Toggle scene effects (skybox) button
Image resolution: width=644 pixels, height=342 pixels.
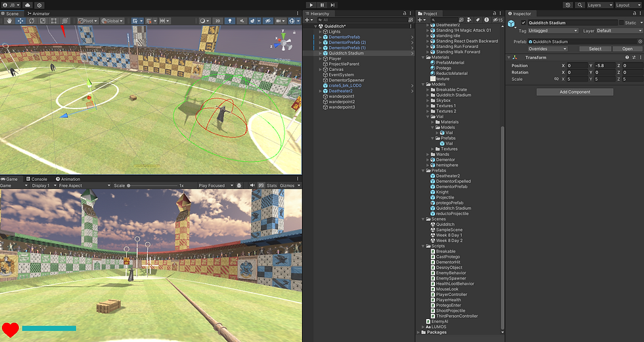pos(252,21)
